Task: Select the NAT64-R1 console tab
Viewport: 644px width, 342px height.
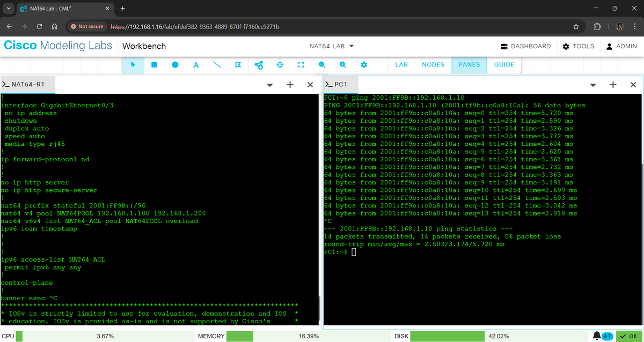Action: point(27,85)
